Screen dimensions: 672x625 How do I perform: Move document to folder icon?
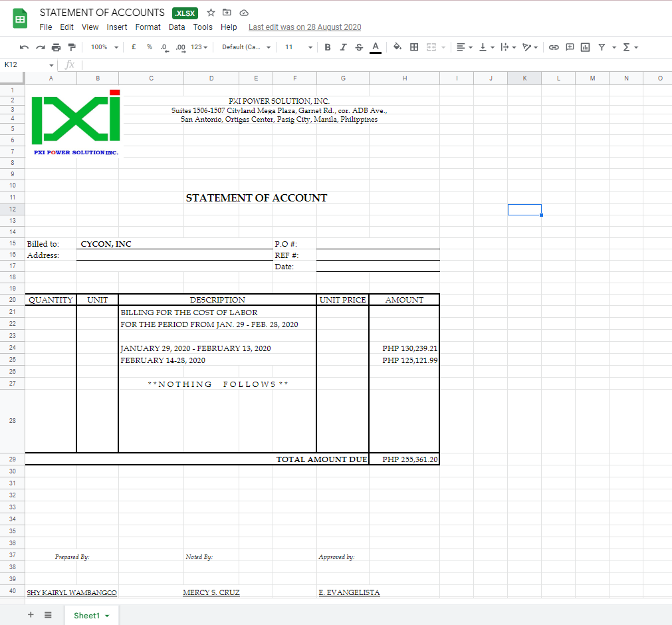tap(227, 13)
